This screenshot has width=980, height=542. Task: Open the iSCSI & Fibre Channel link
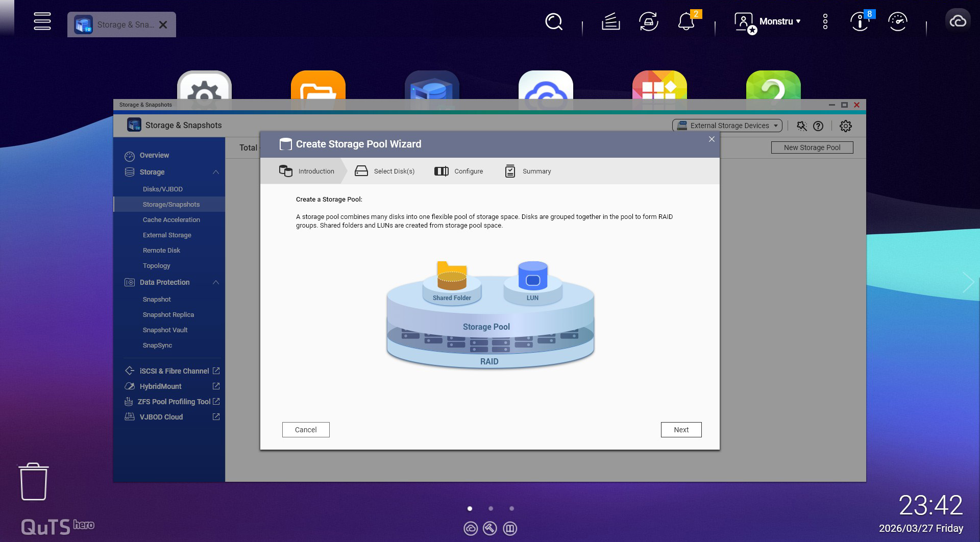tap(174, 371)
